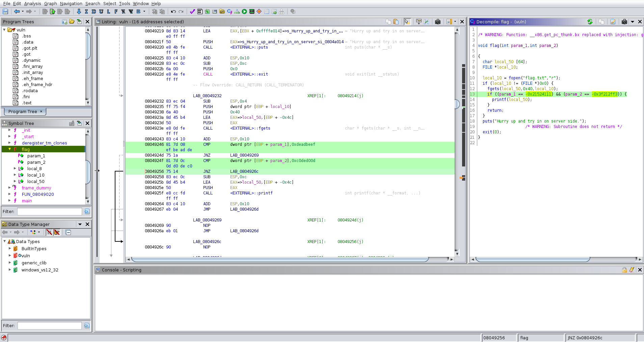Click the Listing snapshot camera icon
The width and height of the screenshot is (644, 342).
coord(438,22)
